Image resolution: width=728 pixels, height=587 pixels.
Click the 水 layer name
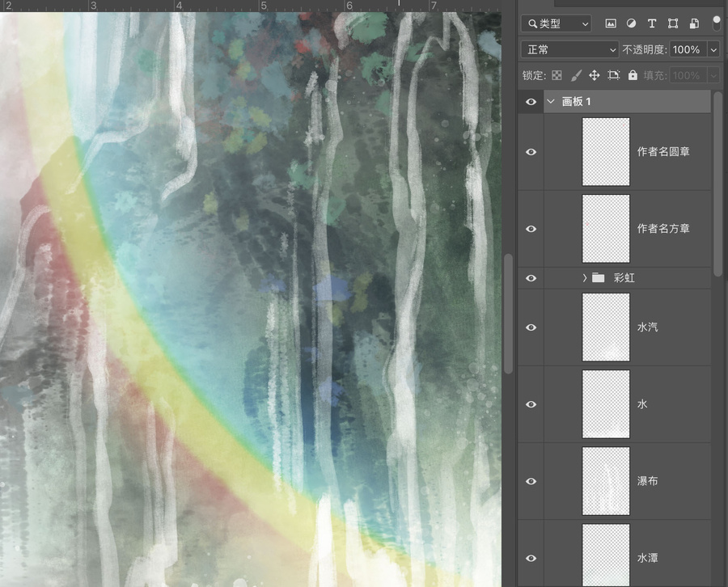[642, 404]
